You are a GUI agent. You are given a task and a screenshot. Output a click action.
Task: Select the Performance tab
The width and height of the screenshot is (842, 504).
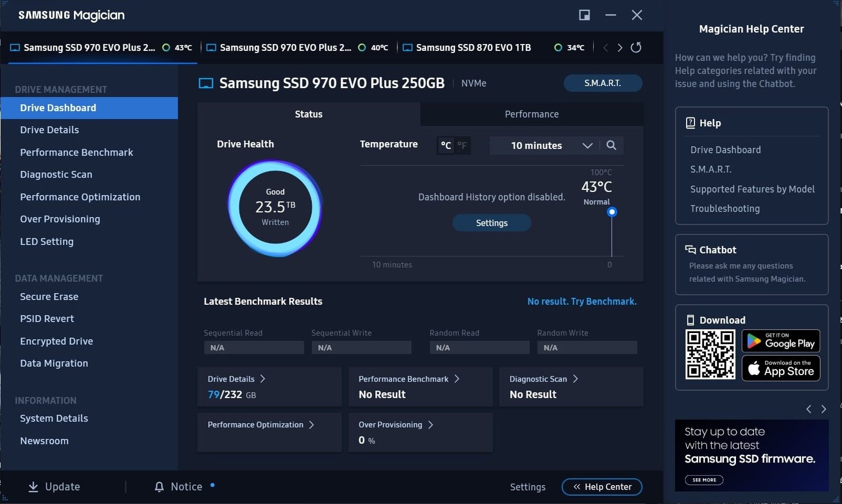[x=532, y=114]
